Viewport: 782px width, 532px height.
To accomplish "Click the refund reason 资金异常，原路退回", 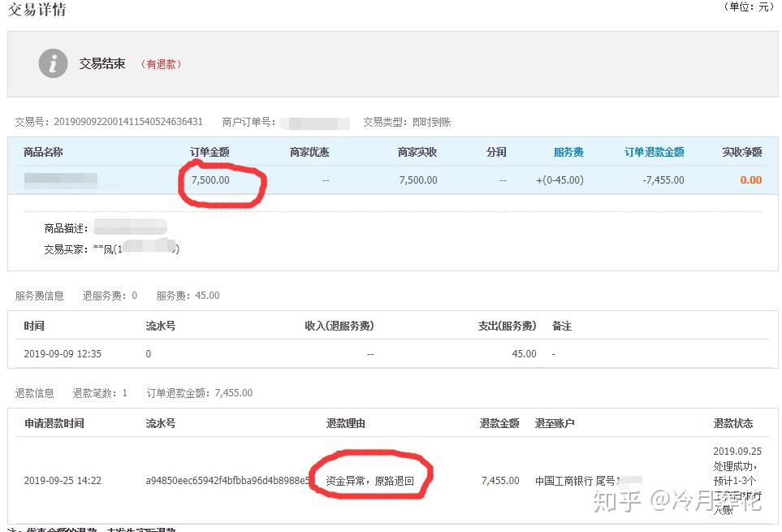I will pyautogui.click(x=369, y=481).
